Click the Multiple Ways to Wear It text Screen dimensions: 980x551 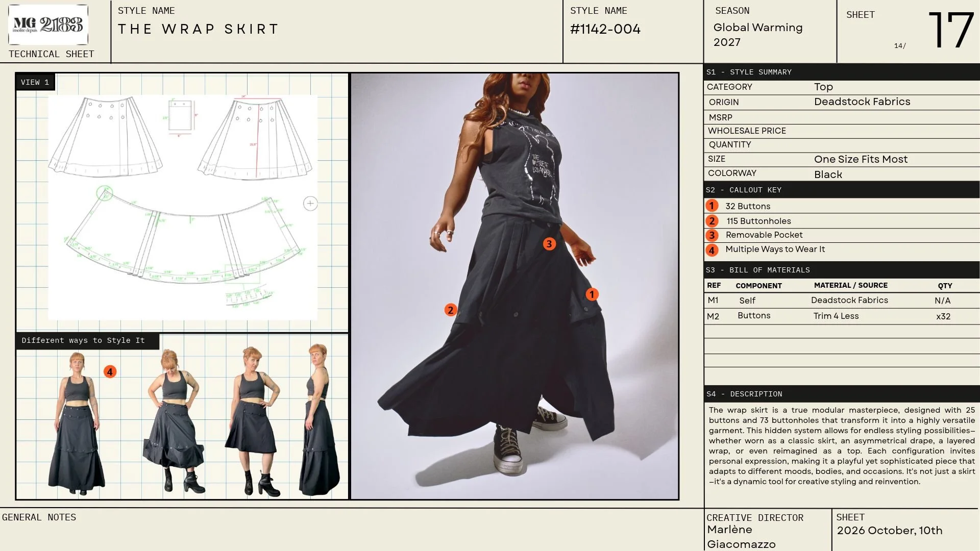(x=775, y=249)
